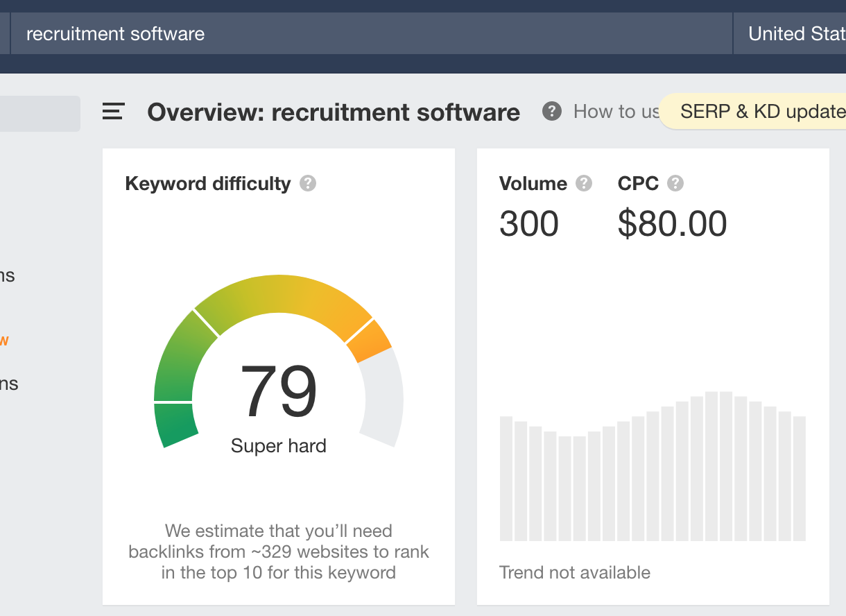Click the small orange gauge segment
Screen dimensions: 846x616
coord(370,341)
